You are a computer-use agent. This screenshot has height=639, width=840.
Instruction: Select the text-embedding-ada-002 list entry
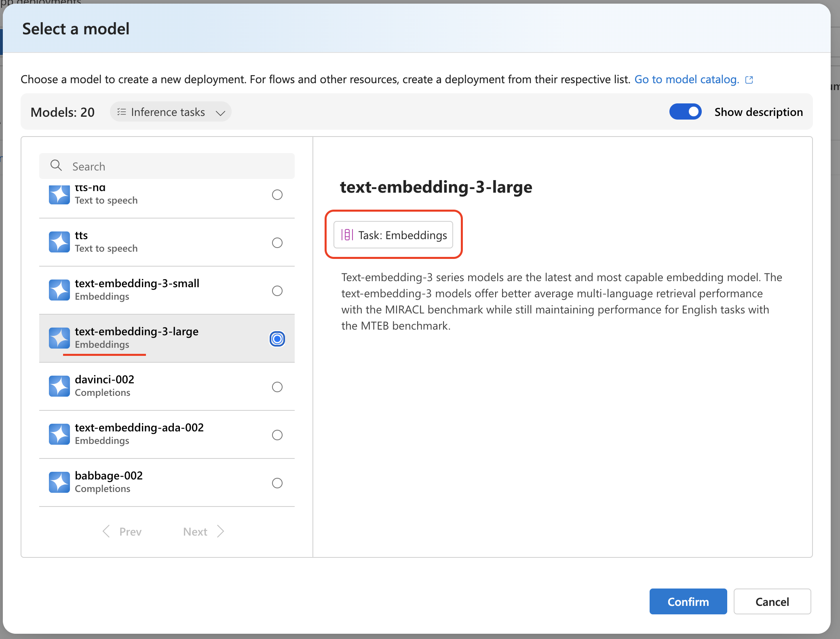pyautogui.click(x=139, y=433)
